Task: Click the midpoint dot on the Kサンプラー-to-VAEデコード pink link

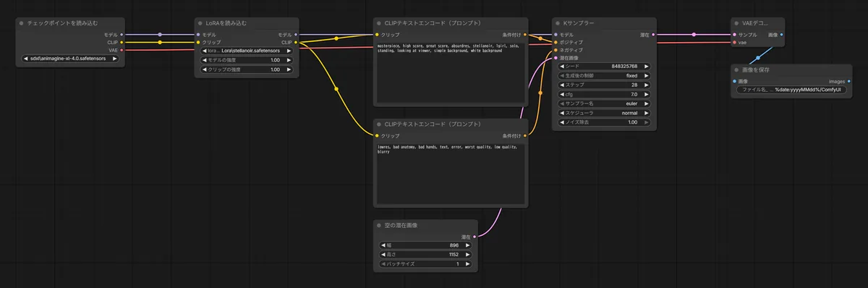Action: point(694,34)
